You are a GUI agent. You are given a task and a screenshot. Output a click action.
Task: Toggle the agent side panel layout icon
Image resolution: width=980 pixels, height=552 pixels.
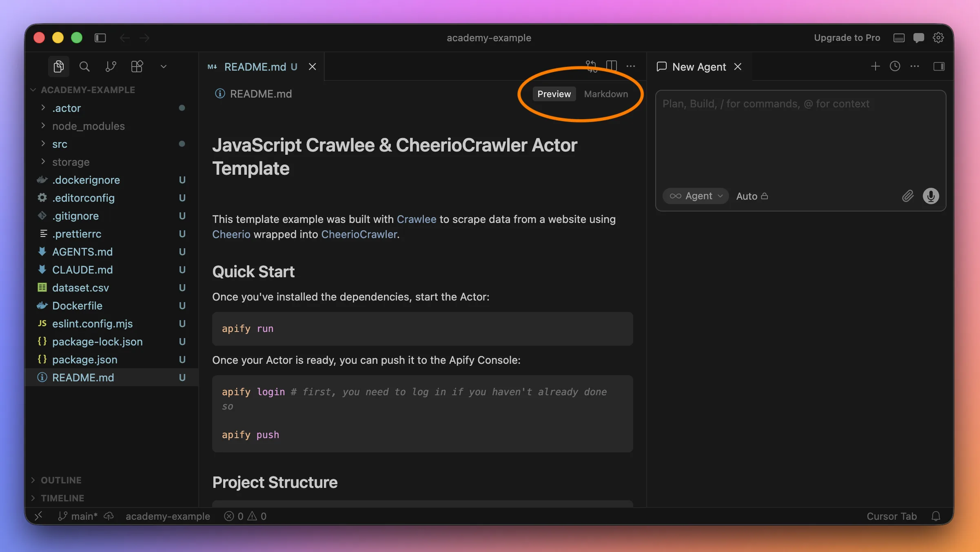point(939,66)
